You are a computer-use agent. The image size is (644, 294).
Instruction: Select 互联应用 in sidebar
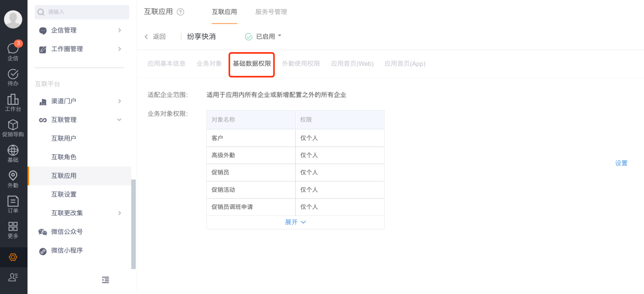point(64,176)
